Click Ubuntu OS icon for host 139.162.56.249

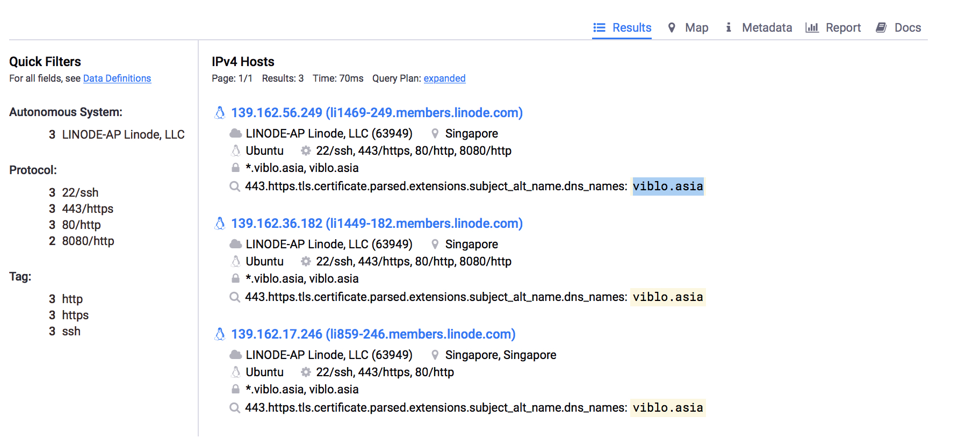pyautogui.click(x=235, y=150)
